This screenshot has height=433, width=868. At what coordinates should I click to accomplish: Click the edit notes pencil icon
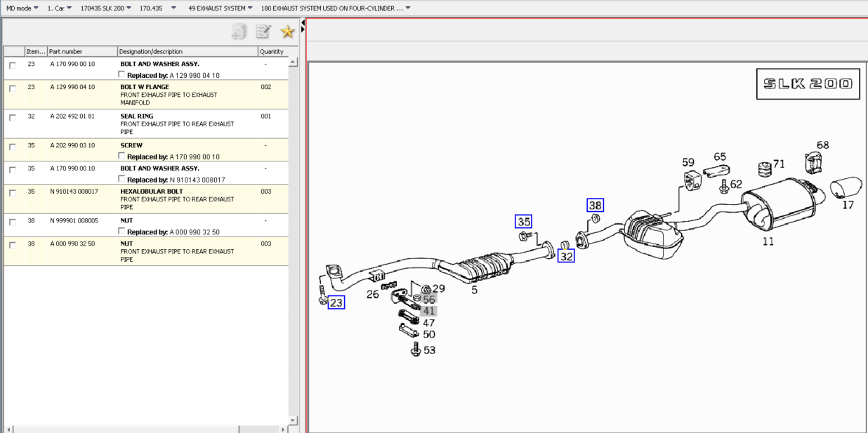pyautogui.click(x=263, y=32)
